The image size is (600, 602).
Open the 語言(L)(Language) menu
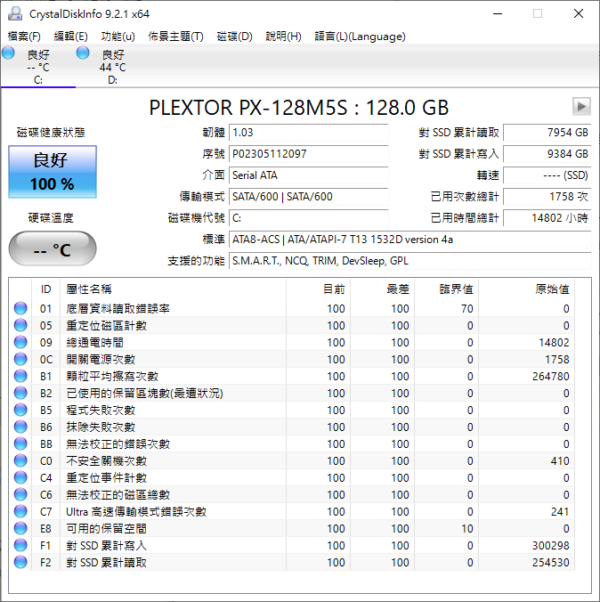tap(360, 36)
